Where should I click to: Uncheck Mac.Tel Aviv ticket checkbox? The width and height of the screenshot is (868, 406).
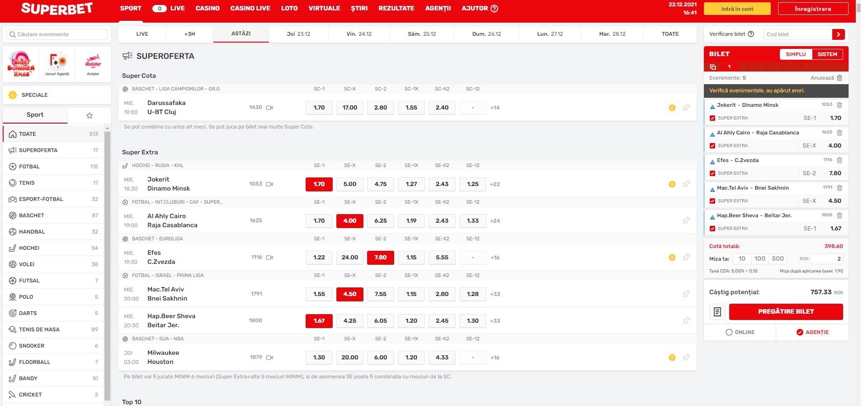(712, 201)
